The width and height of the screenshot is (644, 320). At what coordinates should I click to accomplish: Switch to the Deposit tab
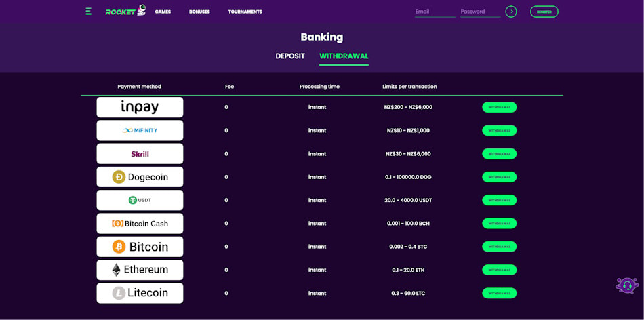tap(290, 56)
